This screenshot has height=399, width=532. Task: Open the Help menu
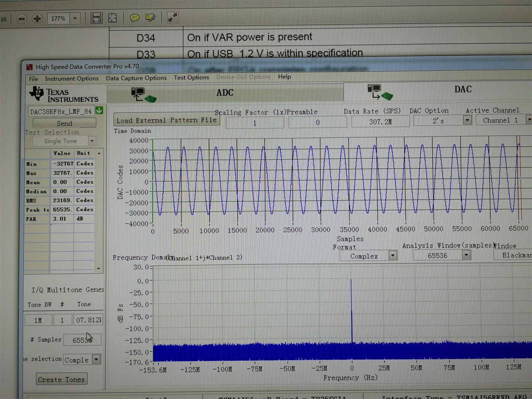tap(284, 77)
